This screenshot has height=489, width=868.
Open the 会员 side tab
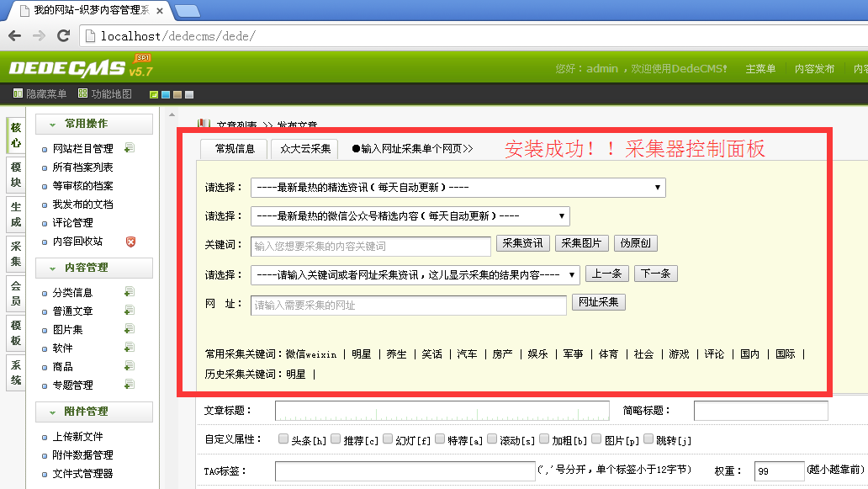tap(15, 294)
